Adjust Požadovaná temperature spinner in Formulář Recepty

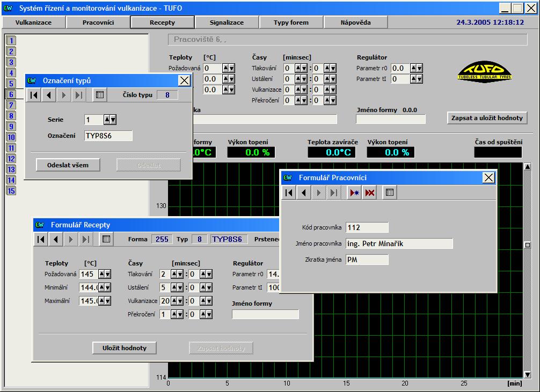pyautogui.click(x=105, y=274)
